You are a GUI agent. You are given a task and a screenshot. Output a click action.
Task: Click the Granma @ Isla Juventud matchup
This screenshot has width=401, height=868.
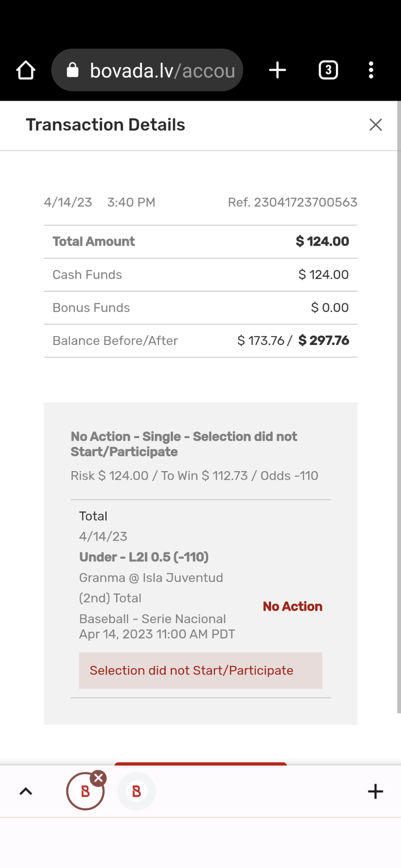pos(151,578)
